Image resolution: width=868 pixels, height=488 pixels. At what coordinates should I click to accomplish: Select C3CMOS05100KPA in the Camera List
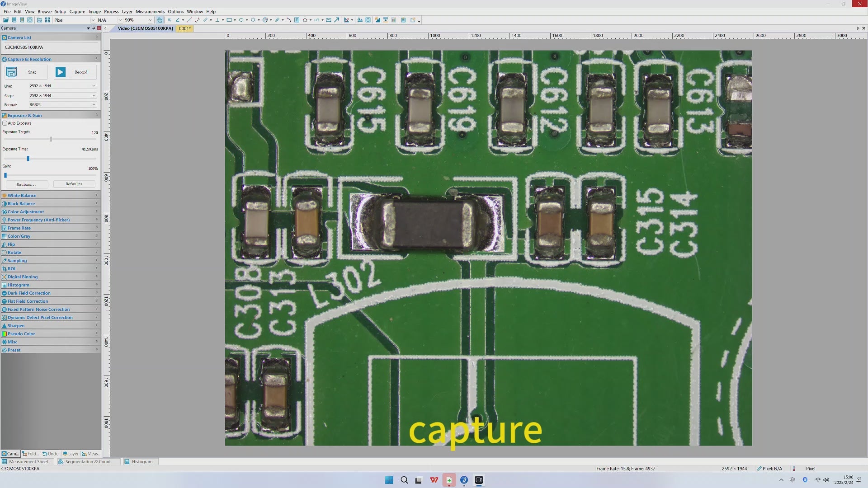(51, 47)
